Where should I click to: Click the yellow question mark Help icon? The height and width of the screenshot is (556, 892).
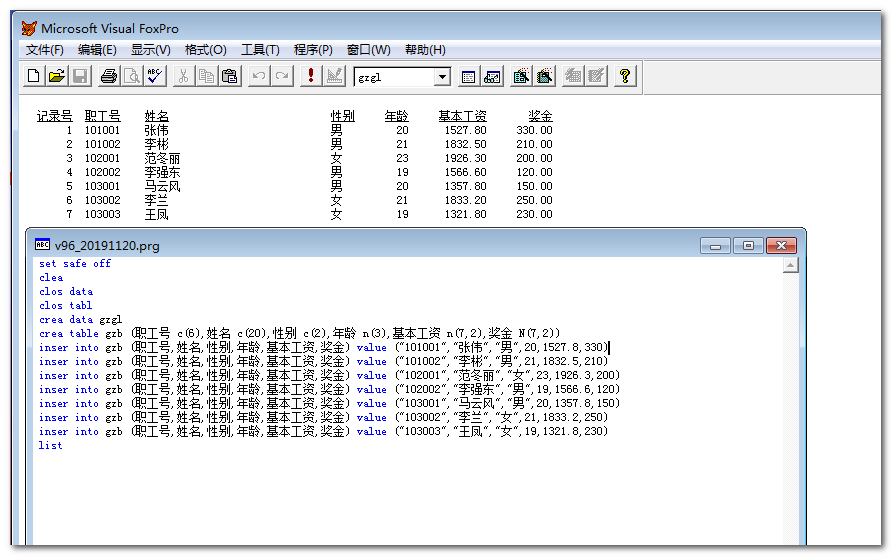pyautogui.click(x=625, y=76)
